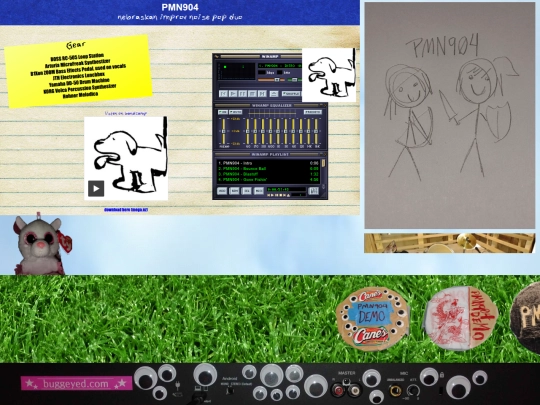Click the large dog drawing album art
This screenshot has height=405, width=540.
click(126, 158)
